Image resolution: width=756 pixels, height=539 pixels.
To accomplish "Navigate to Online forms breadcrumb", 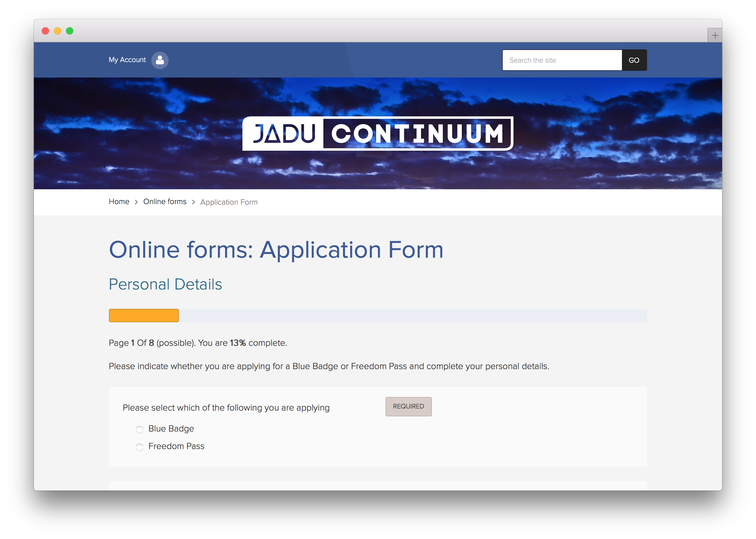I will tap(165, 201).
